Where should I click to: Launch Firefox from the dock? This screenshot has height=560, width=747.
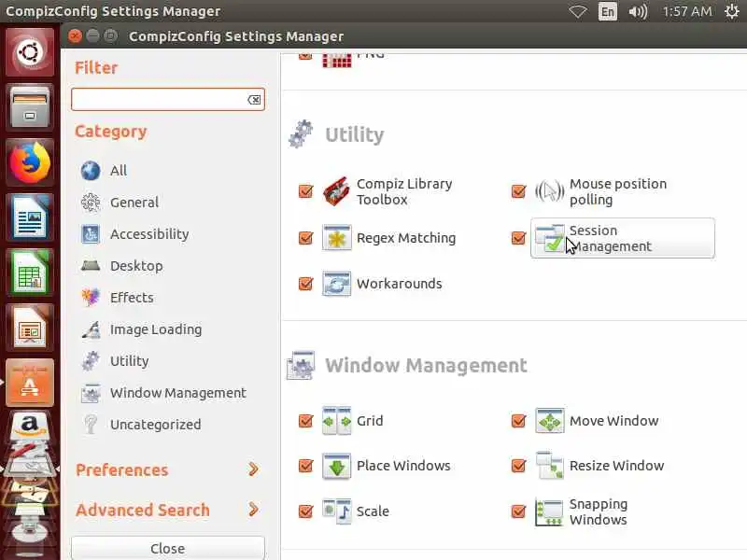tap(30, 162)
